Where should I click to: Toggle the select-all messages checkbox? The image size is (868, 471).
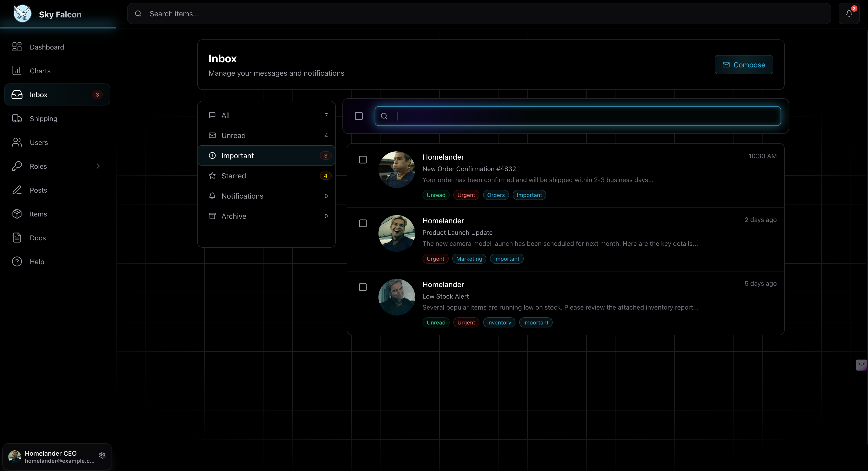point(359,116)
